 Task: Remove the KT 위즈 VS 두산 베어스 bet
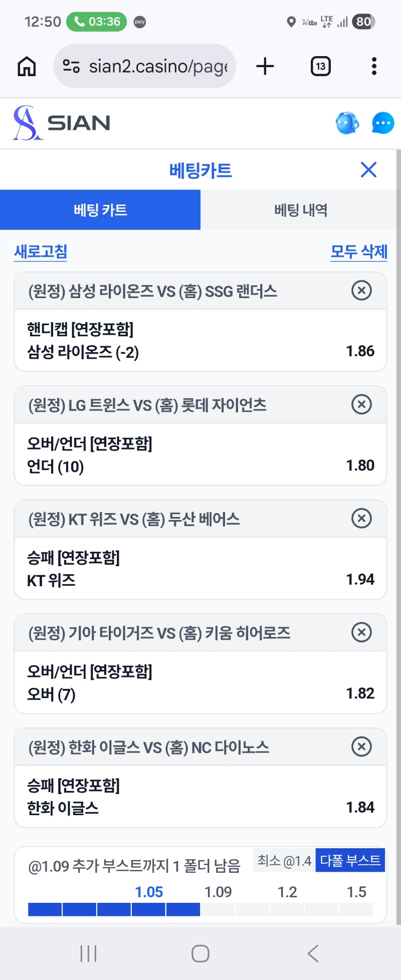coord(361,518)
